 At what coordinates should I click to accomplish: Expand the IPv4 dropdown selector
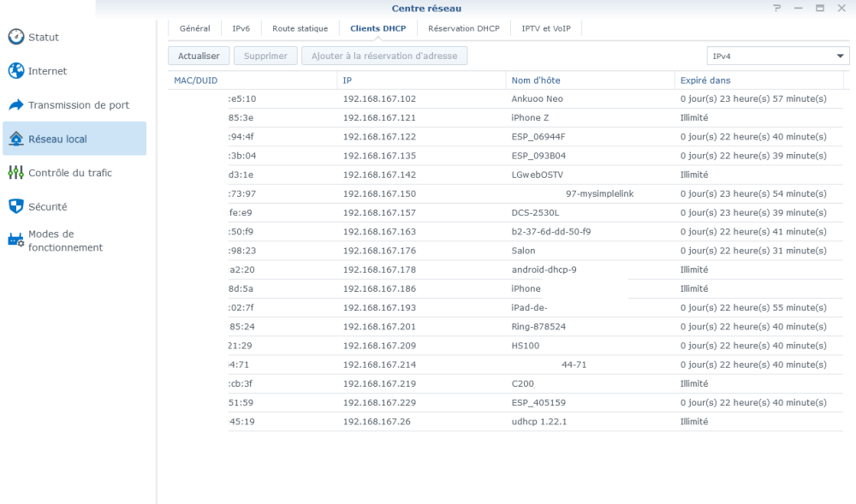point(776,56)
